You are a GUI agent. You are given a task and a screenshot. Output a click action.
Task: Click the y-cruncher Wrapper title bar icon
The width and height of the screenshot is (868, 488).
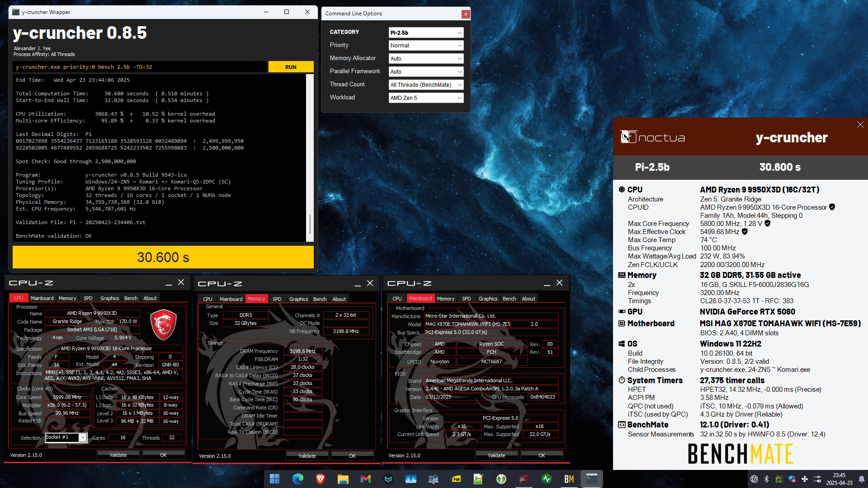(16, 12)
